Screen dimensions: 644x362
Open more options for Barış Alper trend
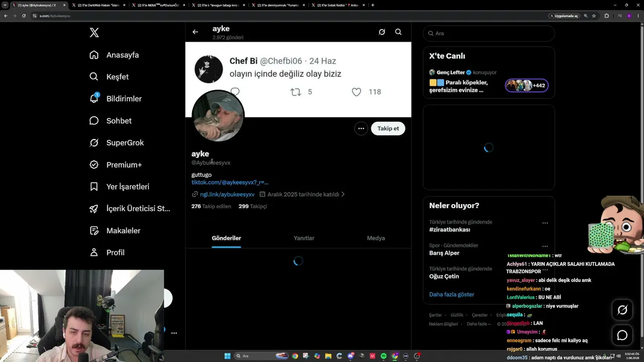pos(545,246)
